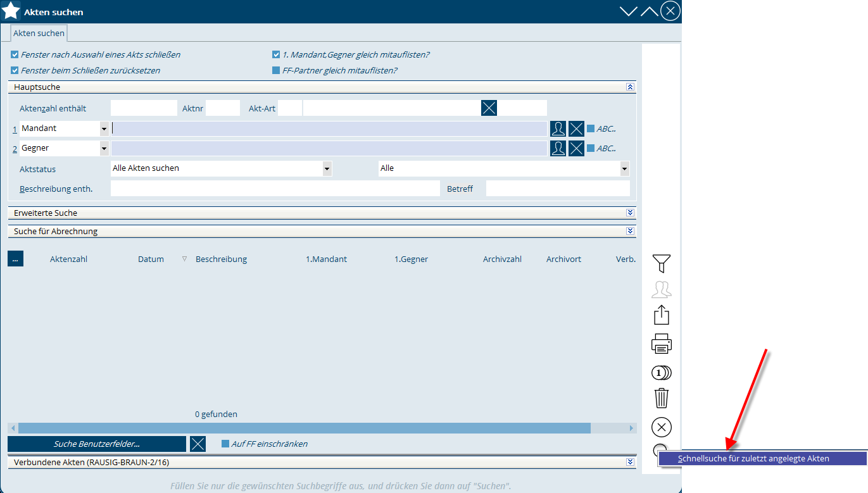Click the Akt-Art code field
868x493 pixels.
click(x=290, y=108)
